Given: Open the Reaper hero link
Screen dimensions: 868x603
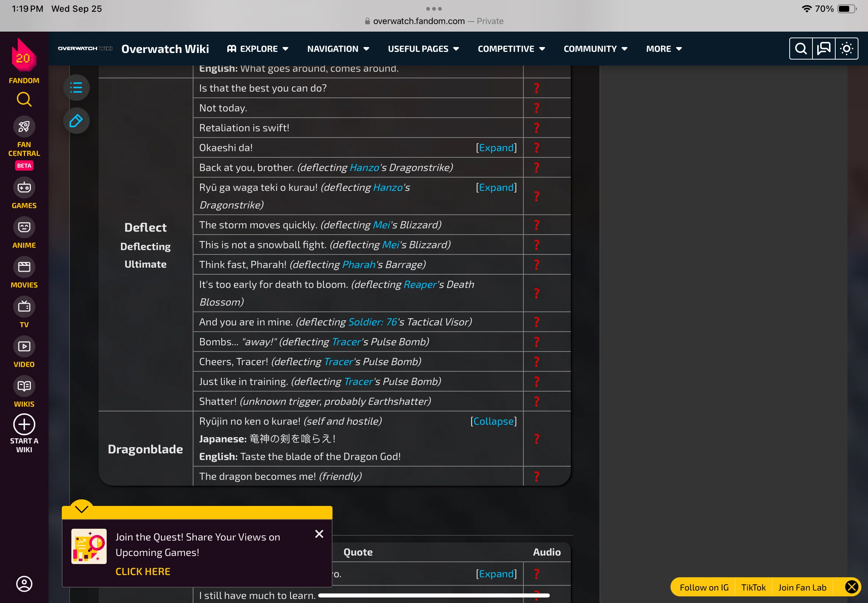Looking at the screenshot, I should 420,285.
